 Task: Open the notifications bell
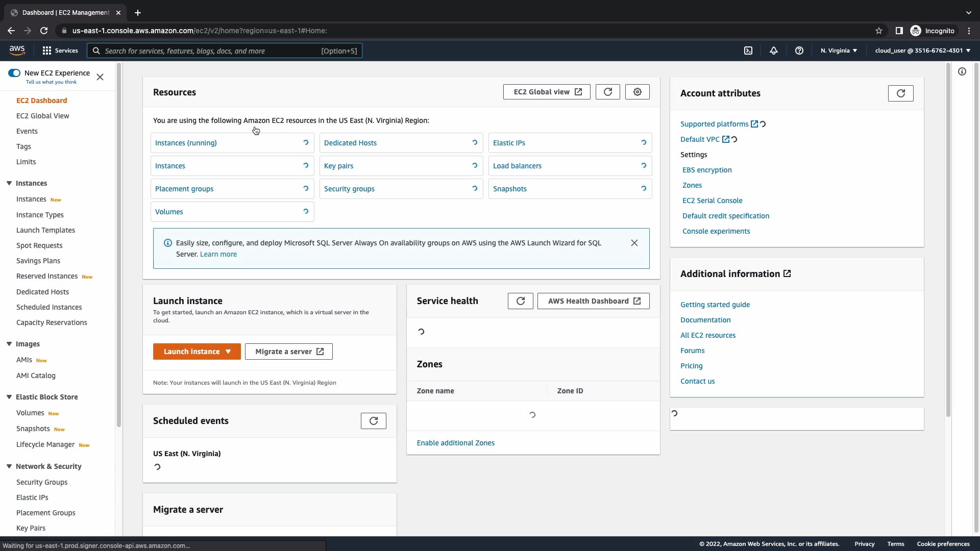coord(774,51)
